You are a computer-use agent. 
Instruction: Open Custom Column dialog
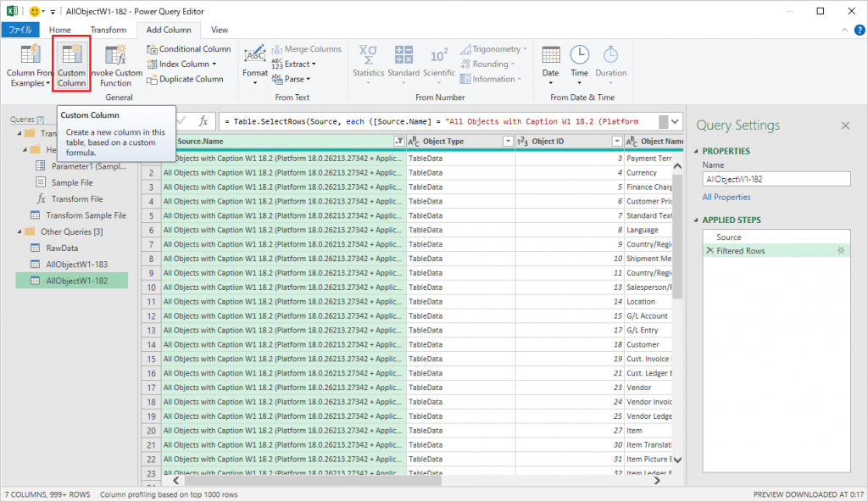click(x=71, y=65)
